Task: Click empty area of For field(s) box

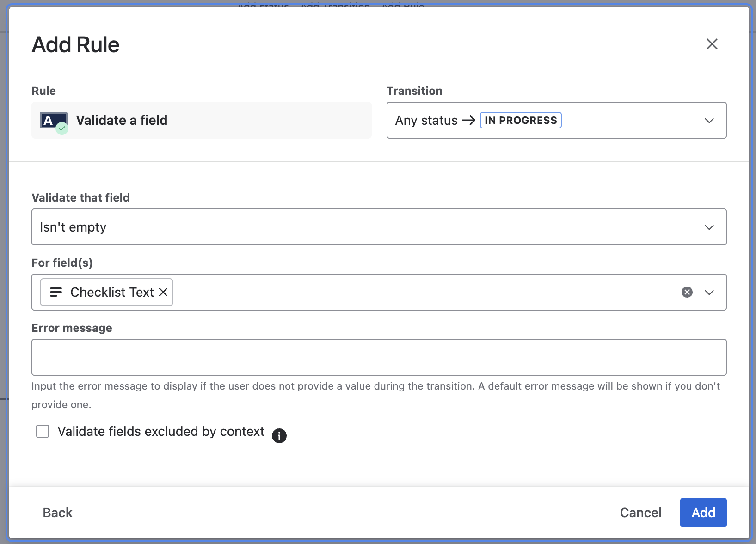Action: click(x=416, y=292)
